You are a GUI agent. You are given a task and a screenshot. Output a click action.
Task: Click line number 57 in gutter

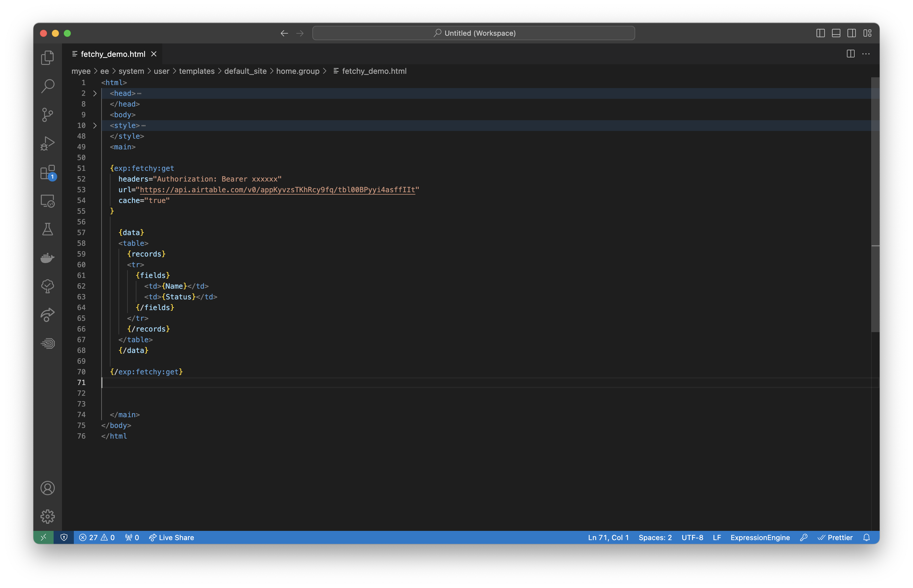81,232
